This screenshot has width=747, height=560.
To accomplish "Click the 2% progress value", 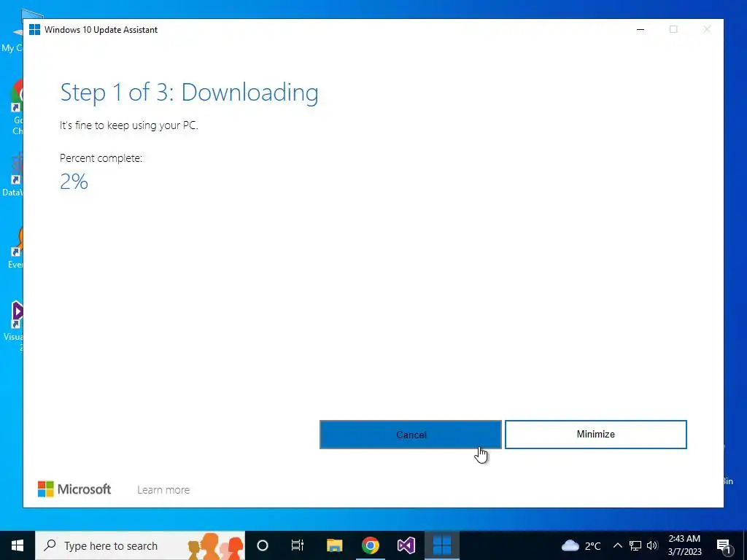I will [x=74, y=182].
